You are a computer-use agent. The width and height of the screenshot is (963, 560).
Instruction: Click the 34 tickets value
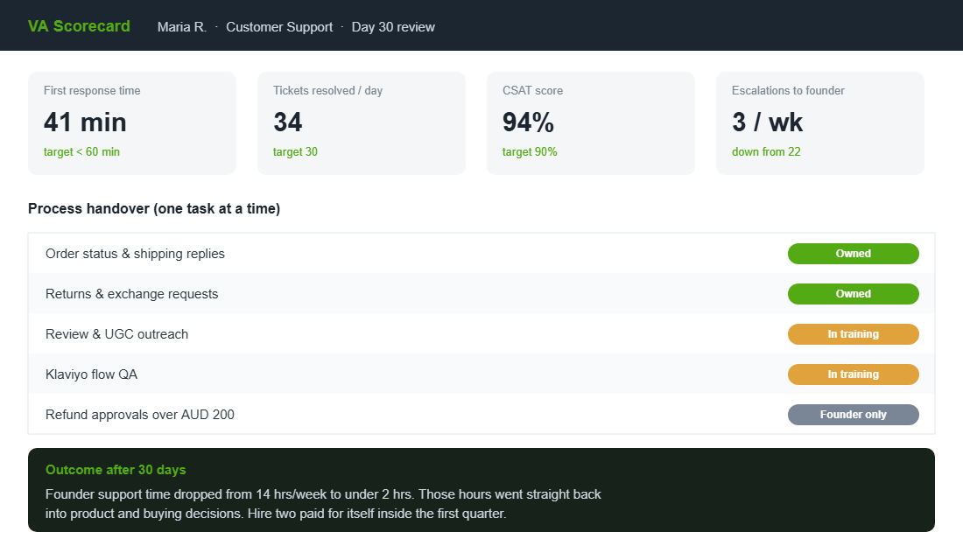(287, 122)
